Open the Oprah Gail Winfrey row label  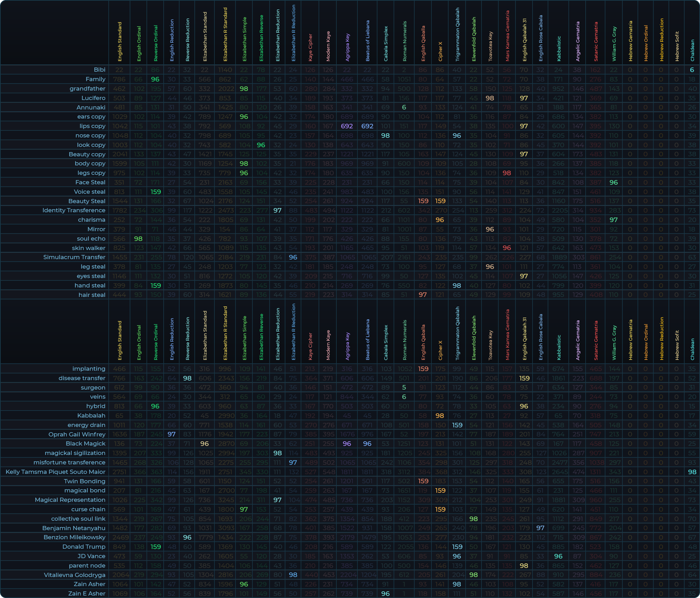pos(77,434)
